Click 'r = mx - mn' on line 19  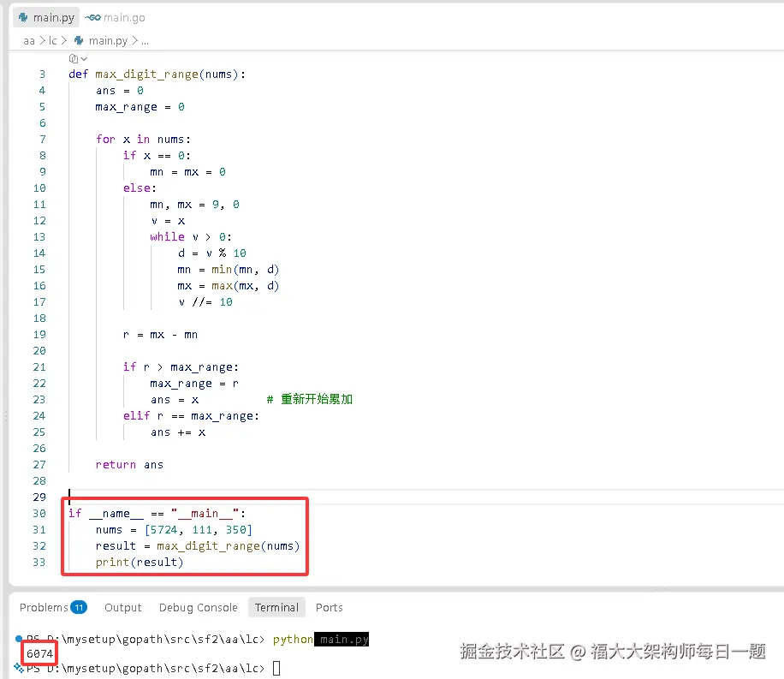click(x=161, y=334)
